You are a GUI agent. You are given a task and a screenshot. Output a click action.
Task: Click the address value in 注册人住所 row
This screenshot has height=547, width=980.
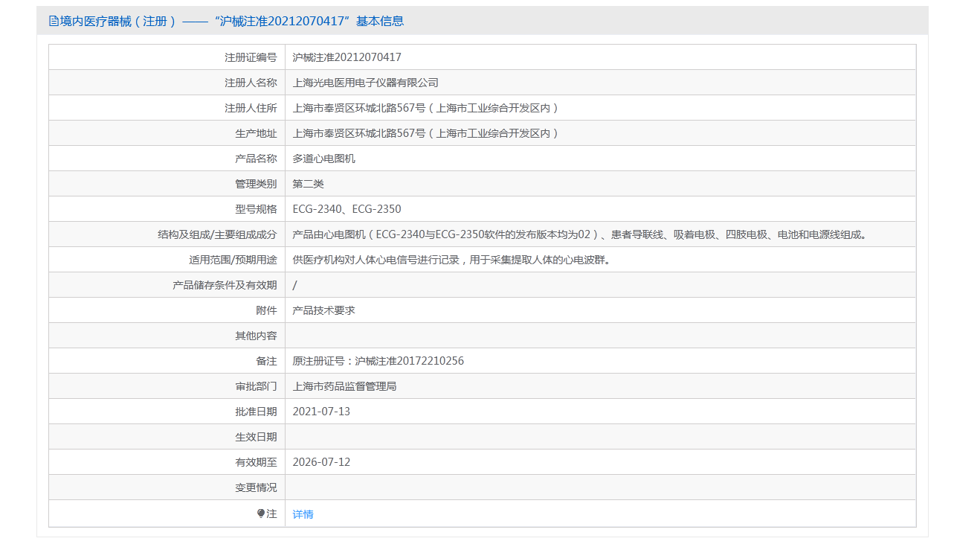(426, 108)
